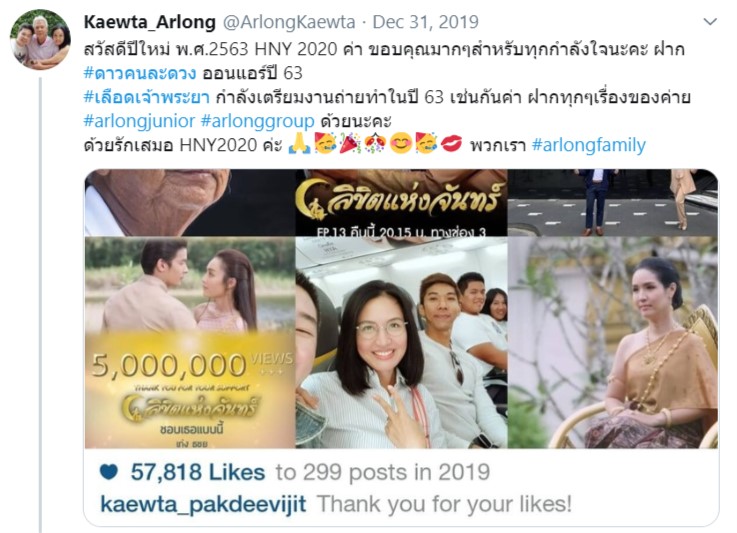Open the #เลือดเจ้าพระยา hashtag
The height and width of the screenshot is (533, 737).
tap(147, 97)
